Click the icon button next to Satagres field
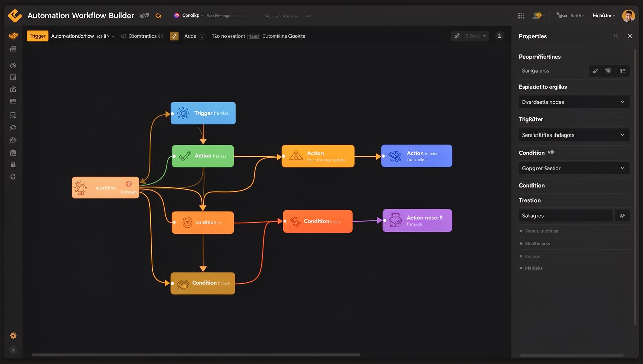This screenshot has width=643, height=364. [622, 216]
